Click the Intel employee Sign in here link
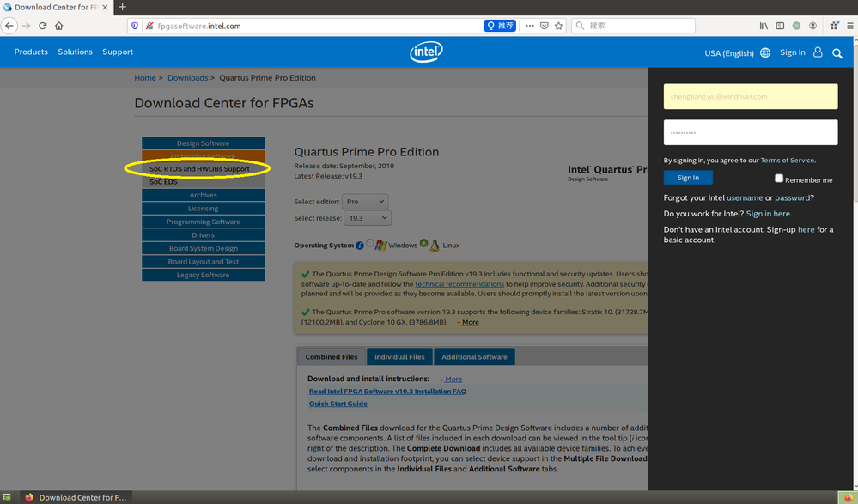 768,214
